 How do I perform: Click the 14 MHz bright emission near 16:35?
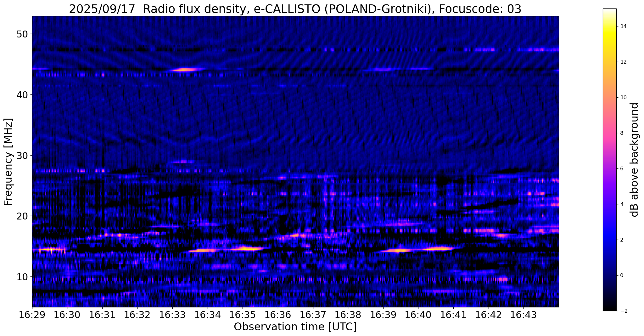tap(247, 248)
